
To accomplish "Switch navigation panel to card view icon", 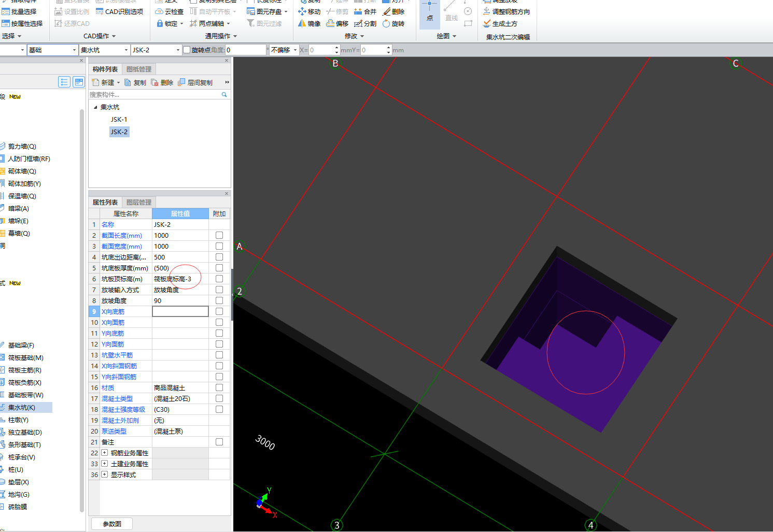I will point(79,82).
